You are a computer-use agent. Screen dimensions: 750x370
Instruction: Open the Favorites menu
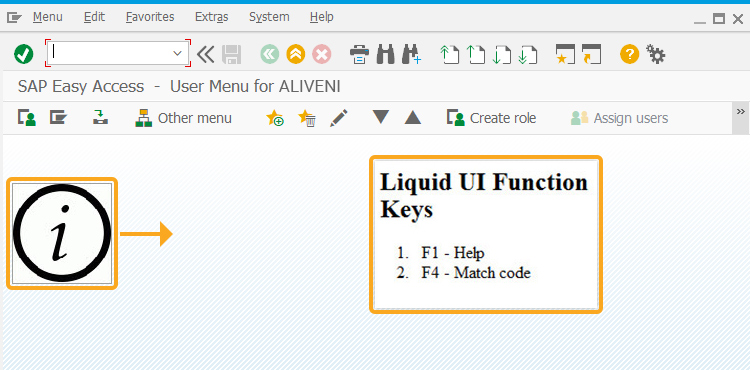pos(150,17)
